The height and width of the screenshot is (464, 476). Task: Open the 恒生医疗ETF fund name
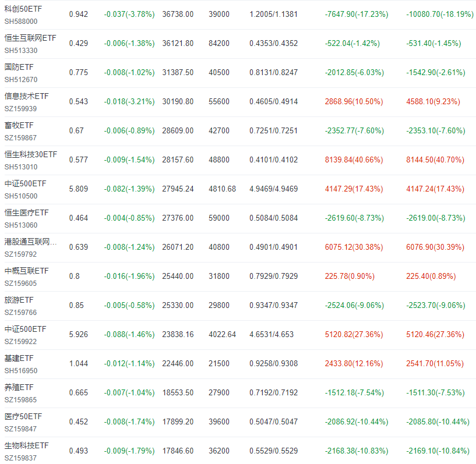coord(26,213)
